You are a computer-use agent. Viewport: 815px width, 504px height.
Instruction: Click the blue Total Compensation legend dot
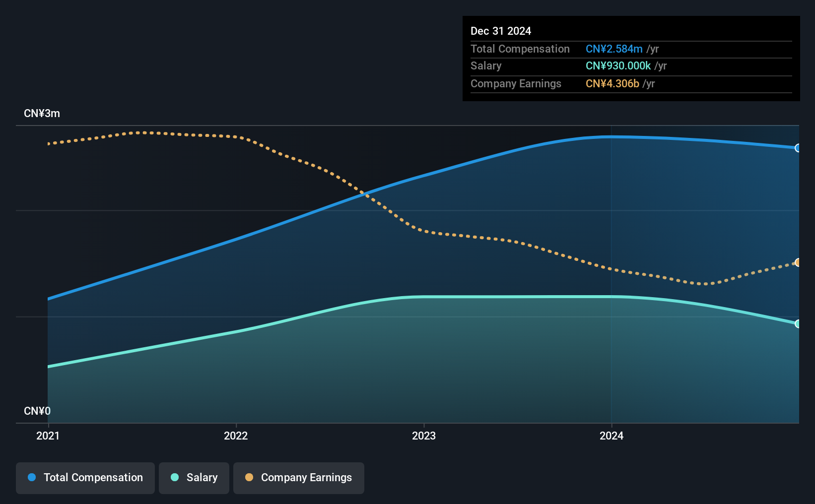(x=32, y=477)
